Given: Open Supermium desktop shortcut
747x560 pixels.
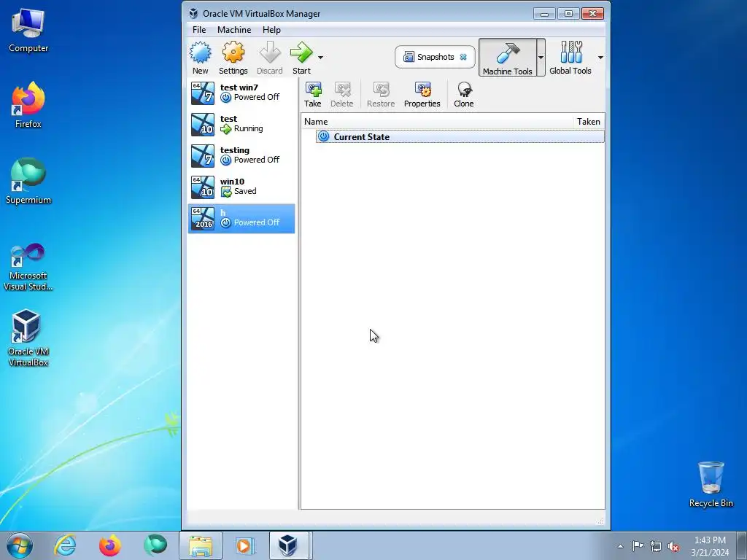Looking at the screenshot, I should pos(28,182).
